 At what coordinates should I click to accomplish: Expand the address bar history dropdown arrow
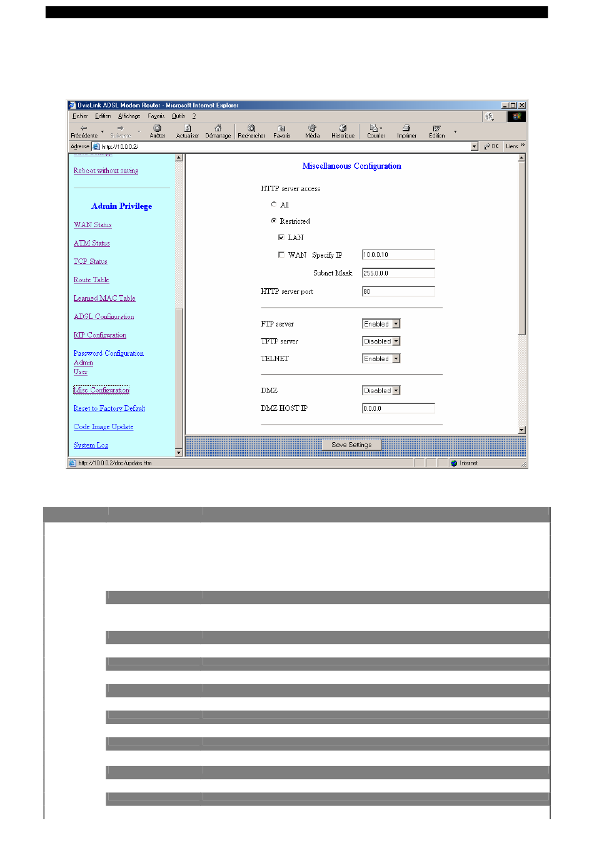tap(475, 146)
